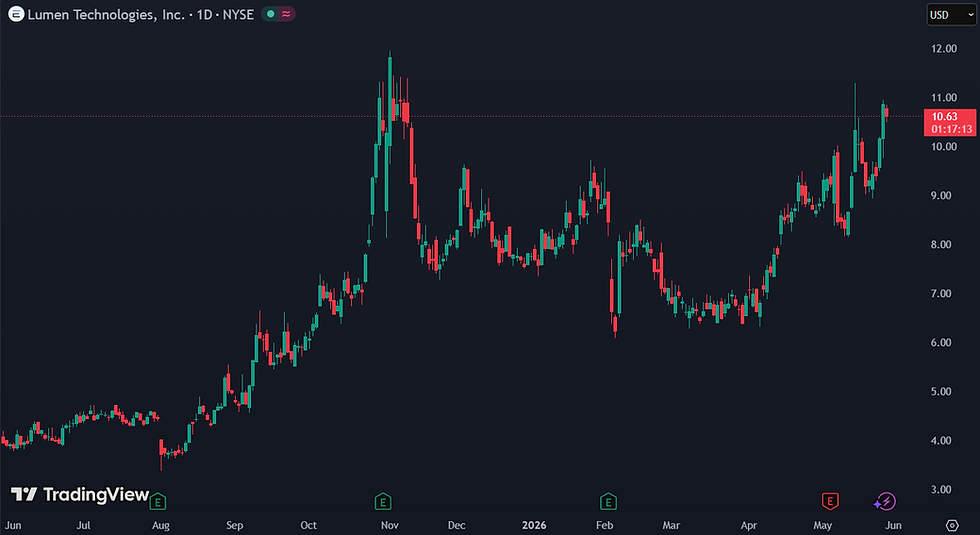
Task: Click the red 10.63 current price label
Action: coord(944,116)
